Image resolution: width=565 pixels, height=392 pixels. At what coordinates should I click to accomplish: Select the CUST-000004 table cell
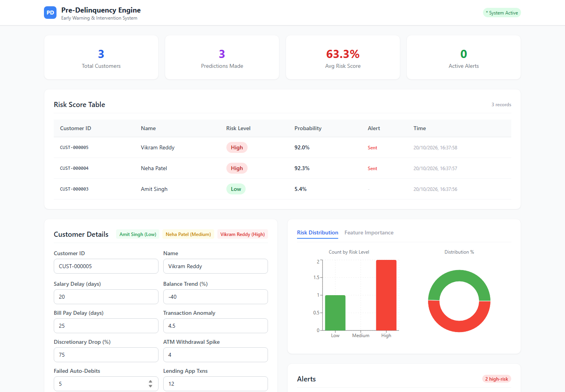(x=74, y=168)
